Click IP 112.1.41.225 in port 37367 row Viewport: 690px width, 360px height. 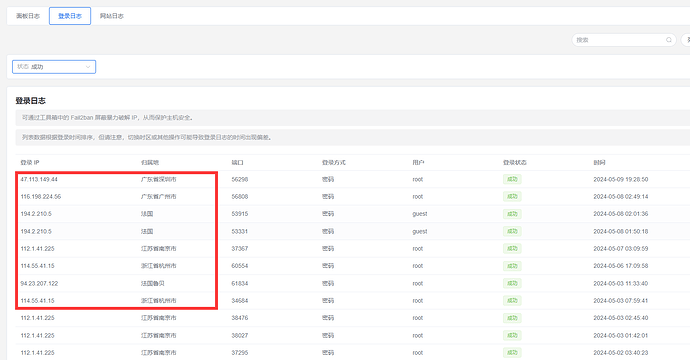coord(37,249)
